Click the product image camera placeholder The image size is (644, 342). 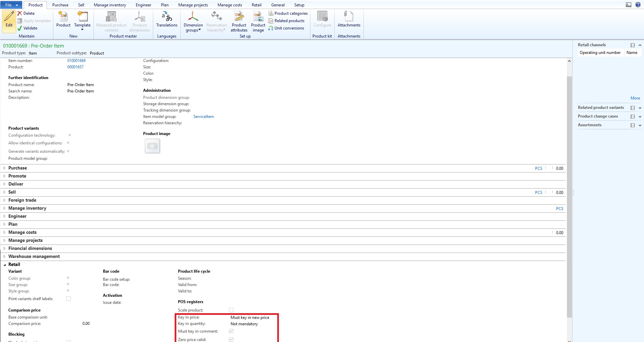coord(152,146)
